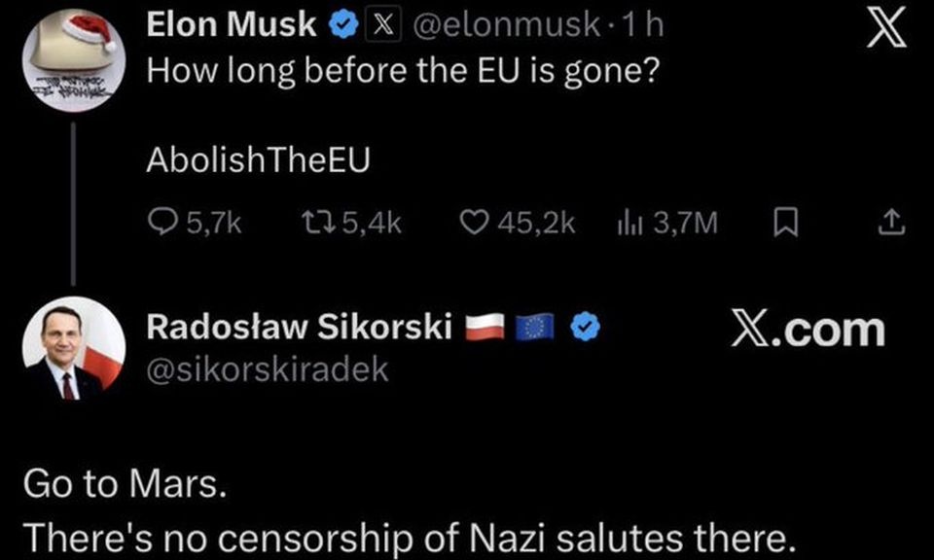Like Elon Musk's post via the heart icon

[476, 222]
